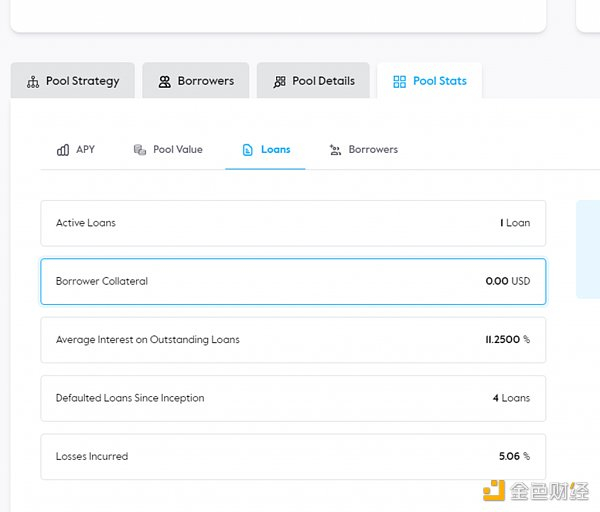600x512 pixels.
Task: Click the Defaulted Loans Since Inception label
Action: [x=130, y=398]
